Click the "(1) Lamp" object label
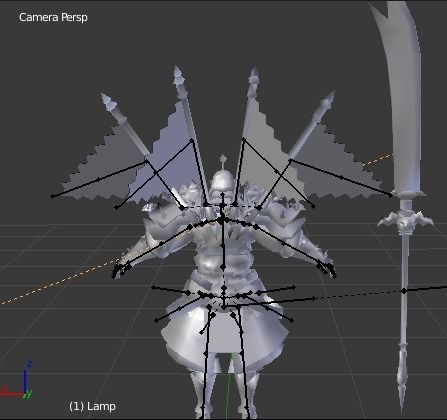Viewport: 447px width, 420px height. [x=92, y=406]
